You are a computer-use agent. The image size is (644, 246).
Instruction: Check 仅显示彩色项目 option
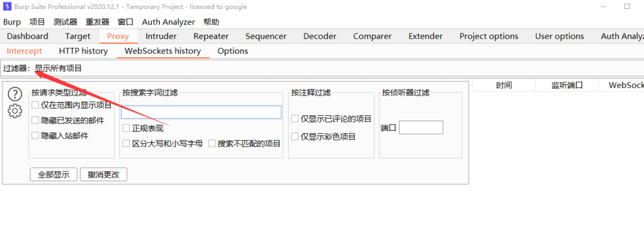(295, 137)
